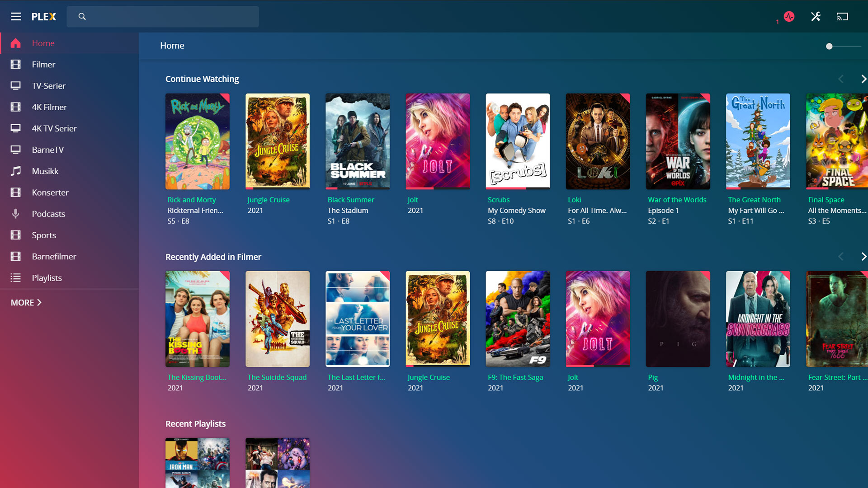This screenshot has height=488, width=868.
Task: Click the Podcasts microphone icon
Action: pos(16,214)
